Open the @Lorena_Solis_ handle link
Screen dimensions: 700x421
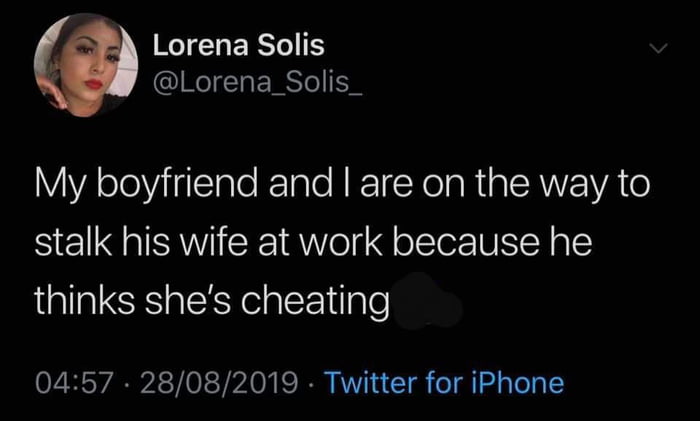258,79
